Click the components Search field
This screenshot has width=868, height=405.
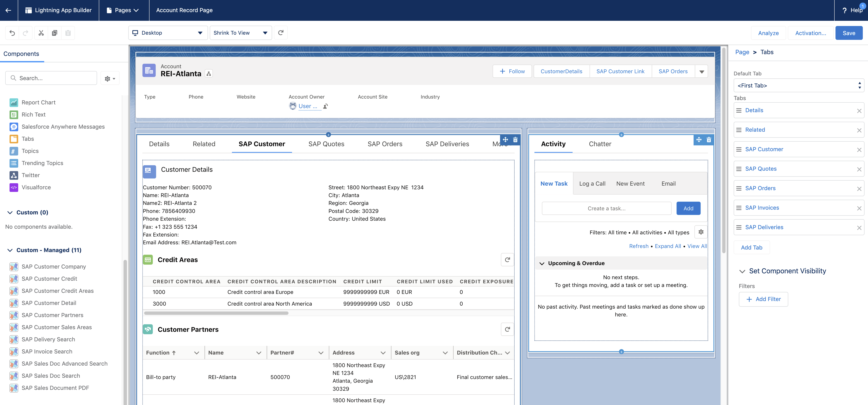click(51, 78)
